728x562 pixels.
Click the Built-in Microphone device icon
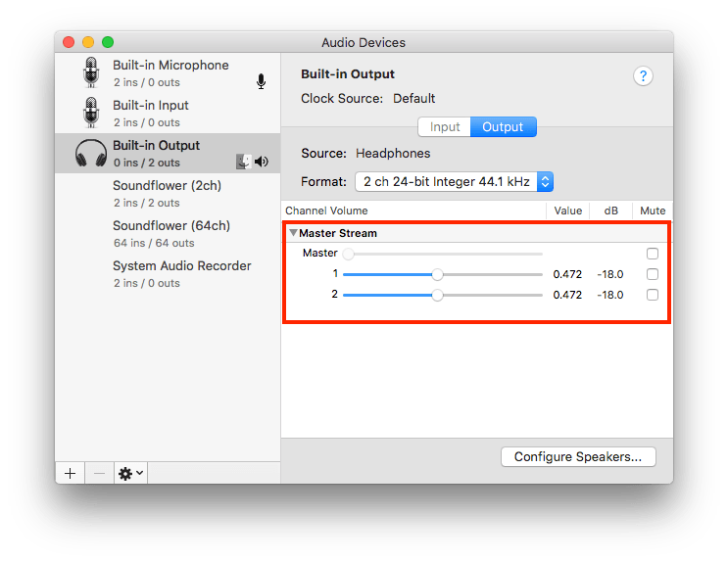pyautogui.click(x=91, y=73)
